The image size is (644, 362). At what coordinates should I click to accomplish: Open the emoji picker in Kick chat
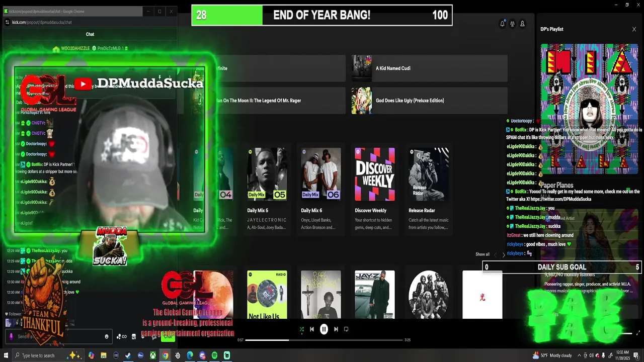[x=107, y=337]
